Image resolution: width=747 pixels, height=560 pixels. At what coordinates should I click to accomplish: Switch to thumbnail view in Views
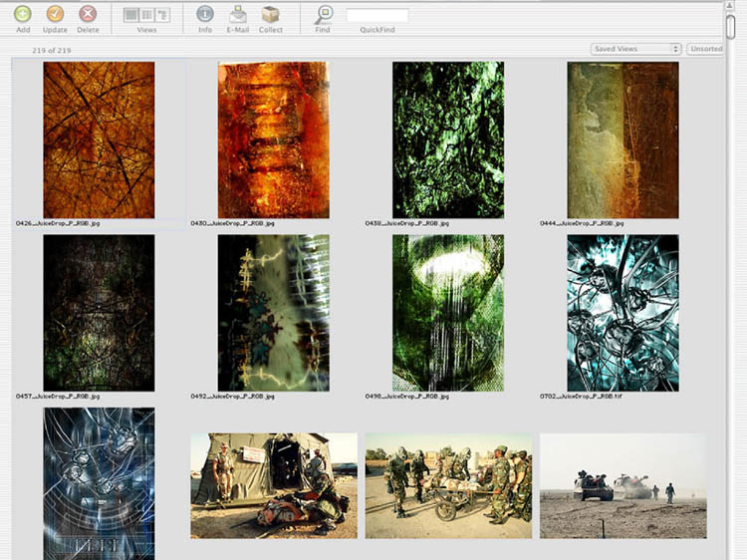(130, 15)
